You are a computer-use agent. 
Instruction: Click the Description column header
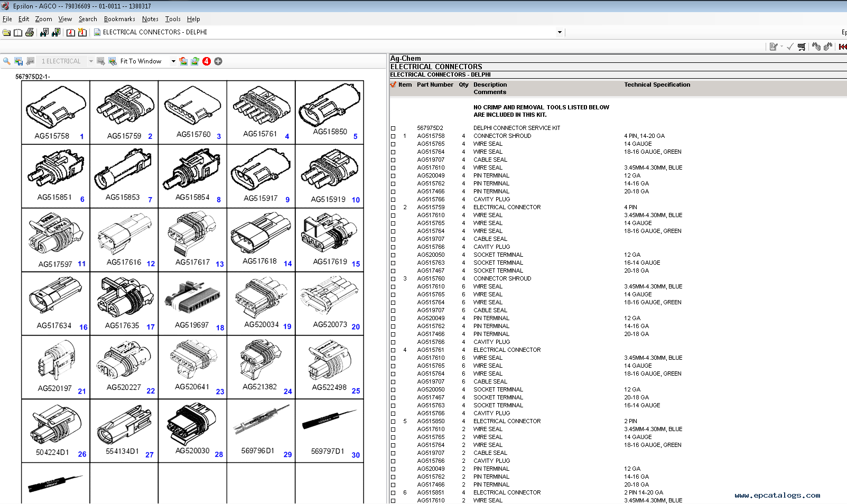coord(490,85)
